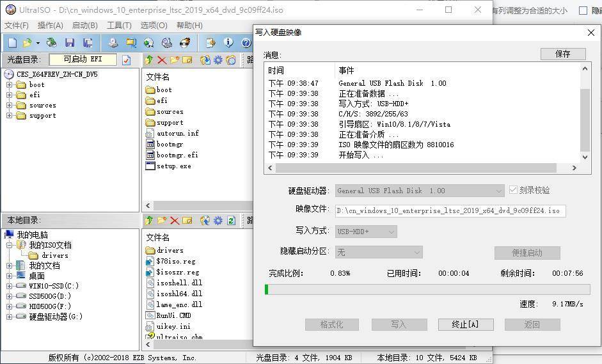Viewport: 602px width, 364px height.
Task: Select setup.exe in the disc file list
Action: tap(173, 166)
